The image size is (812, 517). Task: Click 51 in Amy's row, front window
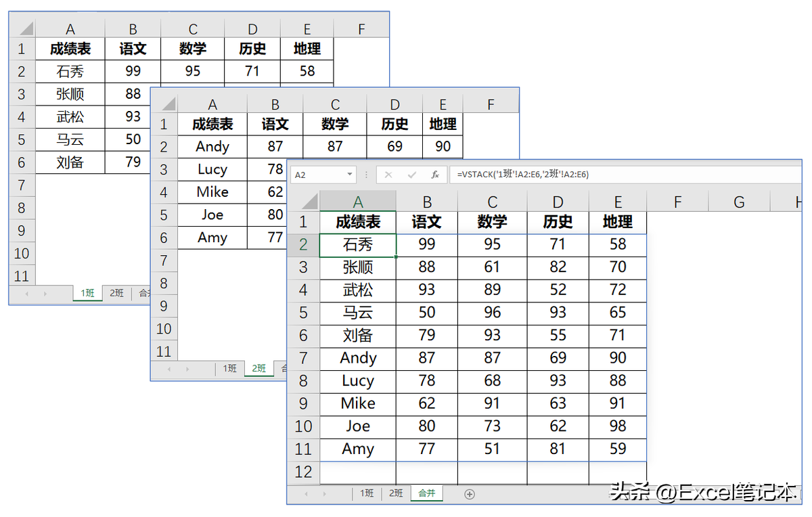492,449
